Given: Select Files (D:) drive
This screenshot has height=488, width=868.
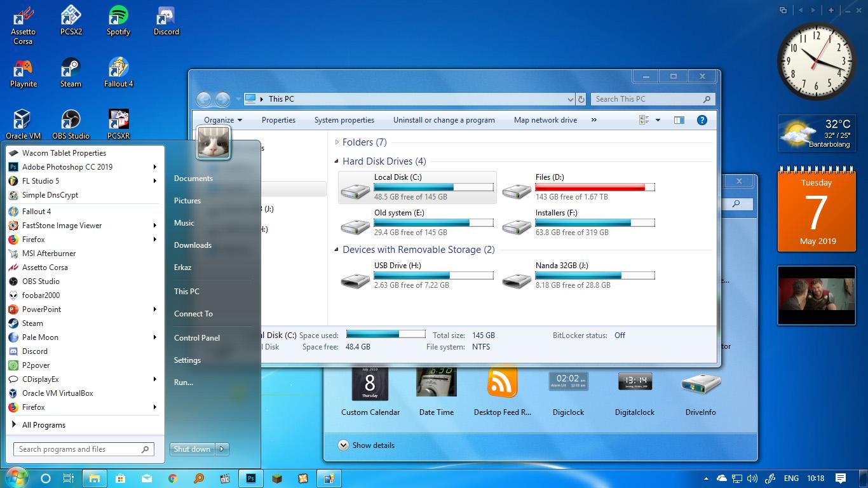Looking at the screenshot, I should [x=579, y=187].
